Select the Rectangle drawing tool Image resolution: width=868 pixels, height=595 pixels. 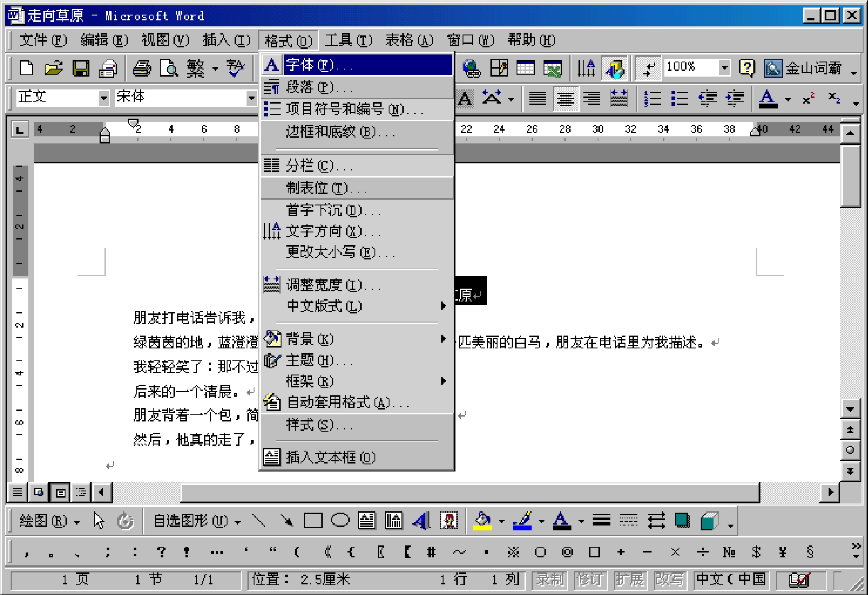(313, 521)
